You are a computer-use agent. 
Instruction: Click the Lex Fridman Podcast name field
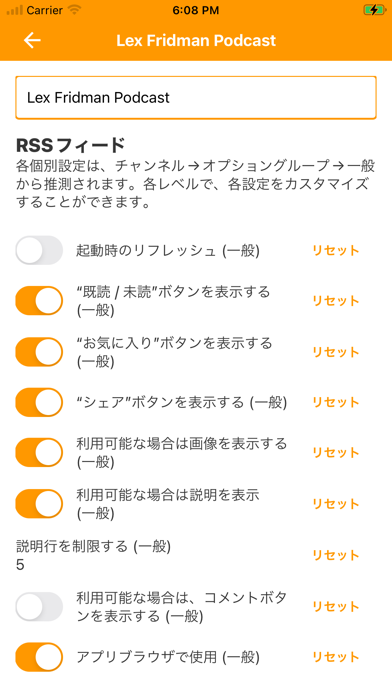coord(196,98)
